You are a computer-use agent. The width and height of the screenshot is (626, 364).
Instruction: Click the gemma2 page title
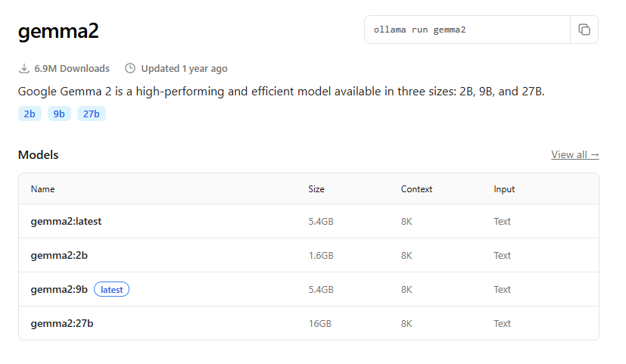pyautogui.click(x=58, y=31)
